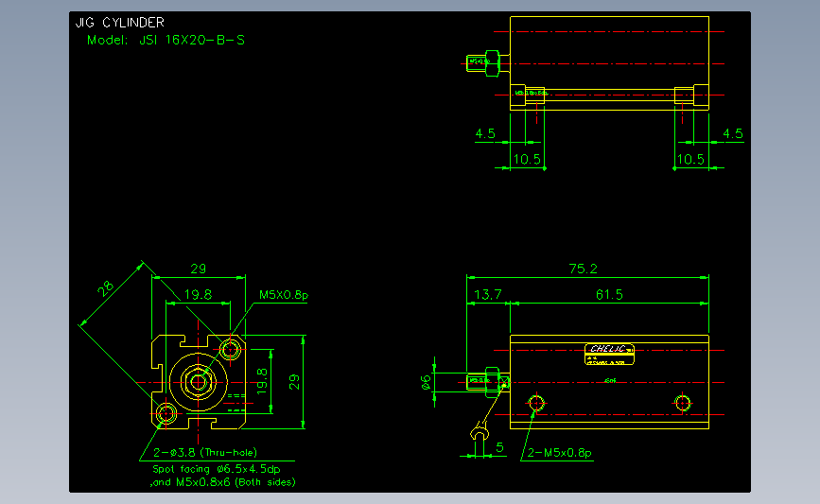Select the φ6 rod diameter dimension
Image resolution: width=820 pixels, height=504 pixels.
coord(427,382)
